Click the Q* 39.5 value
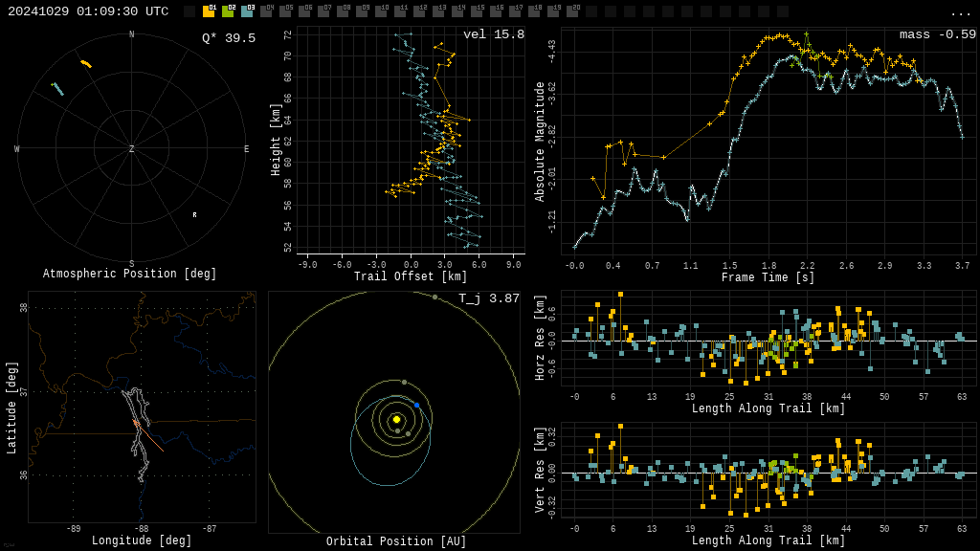Viewport: 980px width, 551px height. point(228,38)
